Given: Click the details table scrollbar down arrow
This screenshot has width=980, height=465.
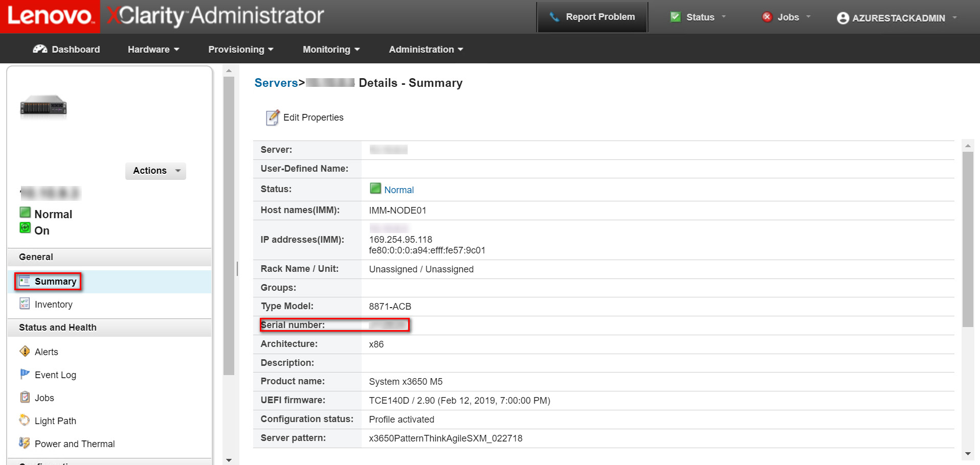Looking at the screenshot, I should (x=968, y=454).
